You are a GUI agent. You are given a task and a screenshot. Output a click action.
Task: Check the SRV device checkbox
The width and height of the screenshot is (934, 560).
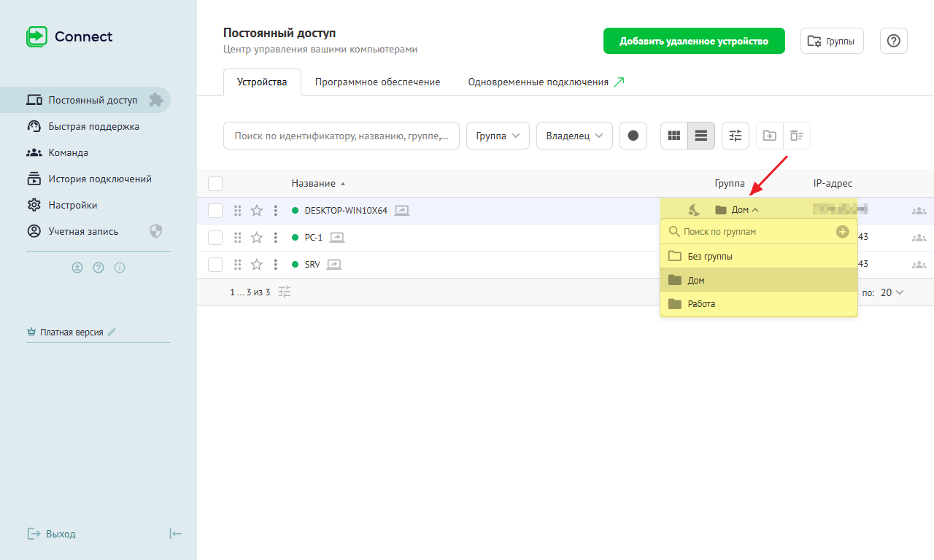[x=215, y=264]
